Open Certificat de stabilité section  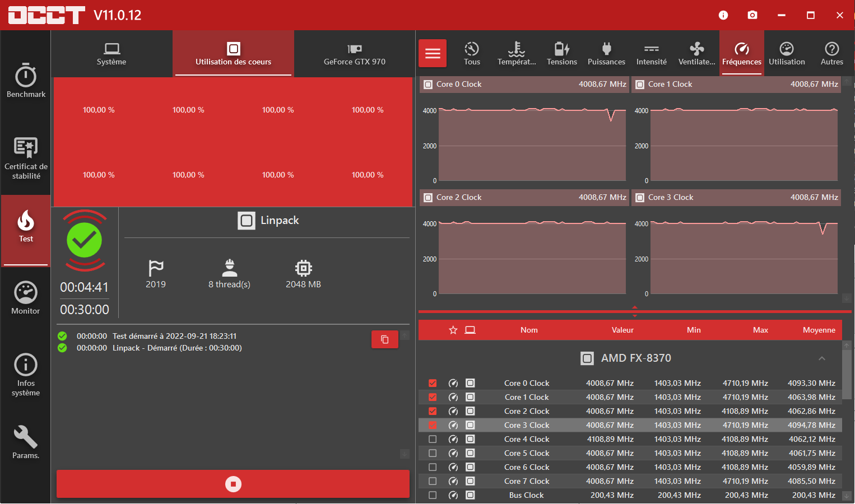pyautogui.click(x=26, y=158)
